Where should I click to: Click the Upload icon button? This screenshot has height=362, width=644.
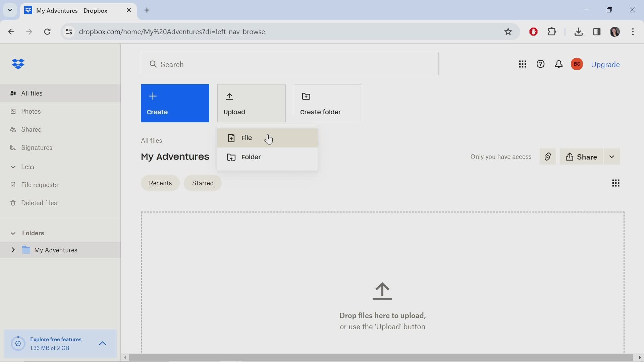coord(230,97)
